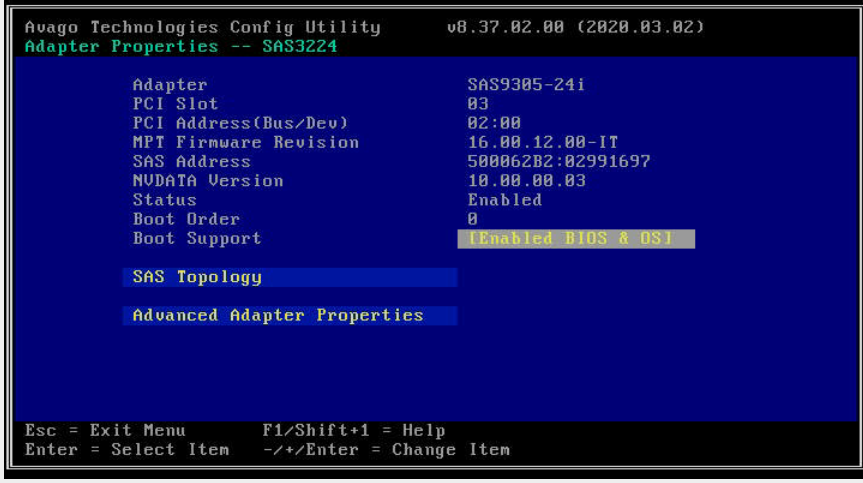Click the MPT Firmware Revision label
This screenshot has width=863, height=483.
[245, 142]
